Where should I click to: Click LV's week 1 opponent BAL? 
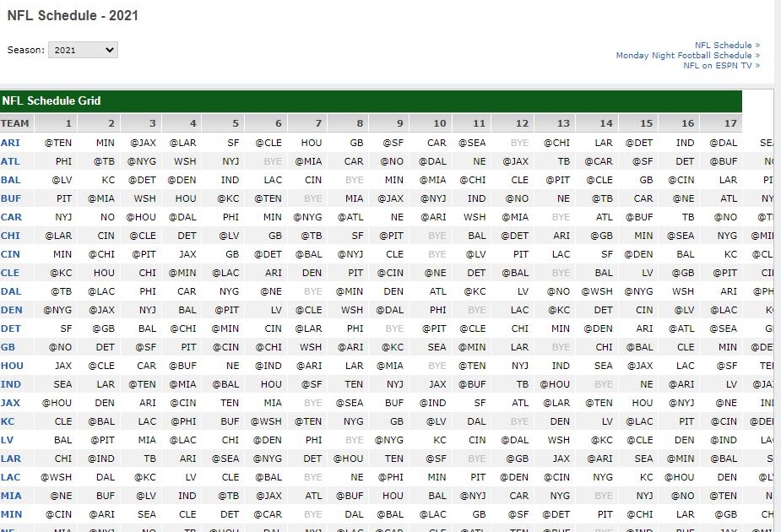62,440
